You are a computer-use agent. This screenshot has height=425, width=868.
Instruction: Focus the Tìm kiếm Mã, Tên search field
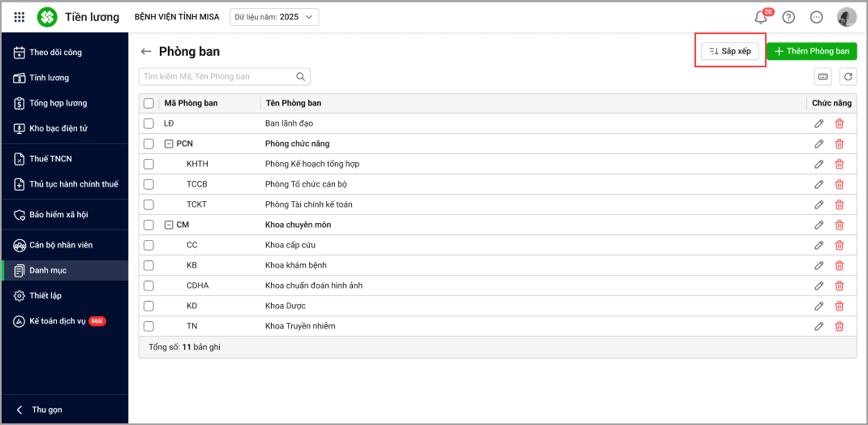(x=217, y=76)
